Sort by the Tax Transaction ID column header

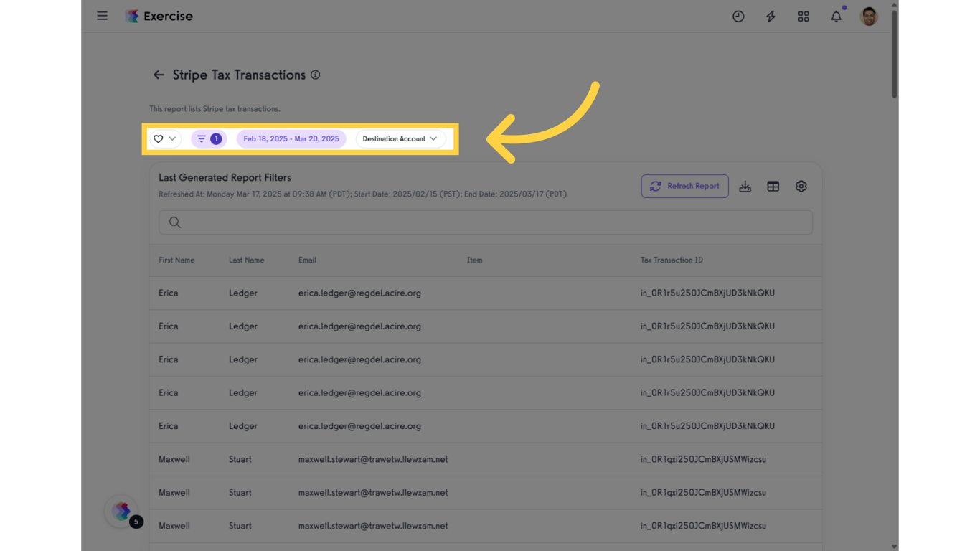click(x=672, y=260)
